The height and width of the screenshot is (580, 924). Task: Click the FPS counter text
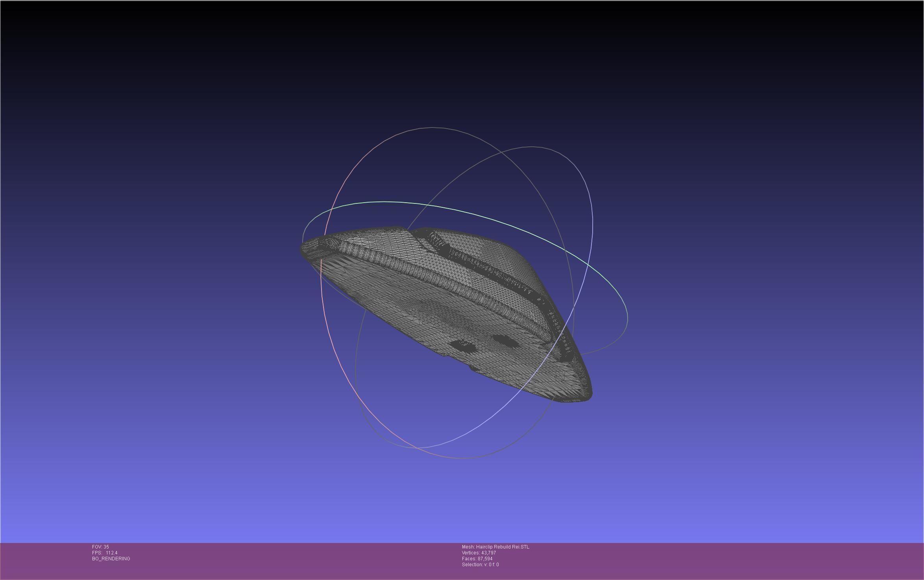pos(105,553)
